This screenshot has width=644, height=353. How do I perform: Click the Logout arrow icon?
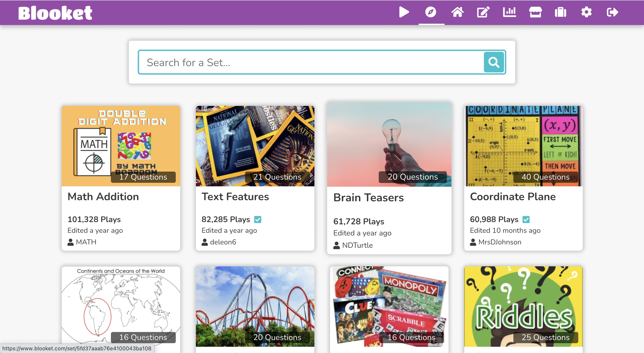click(x=612, y=12)
